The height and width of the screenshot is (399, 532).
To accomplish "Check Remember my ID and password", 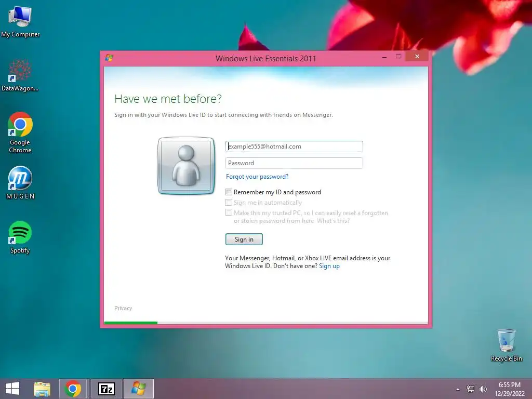I will (229, 192).
